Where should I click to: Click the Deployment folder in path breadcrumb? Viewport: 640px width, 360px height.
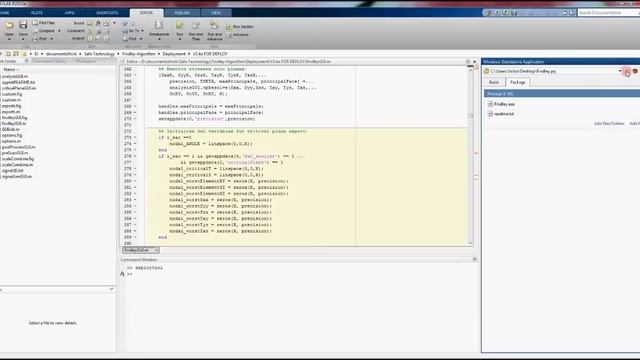point(174,54)
